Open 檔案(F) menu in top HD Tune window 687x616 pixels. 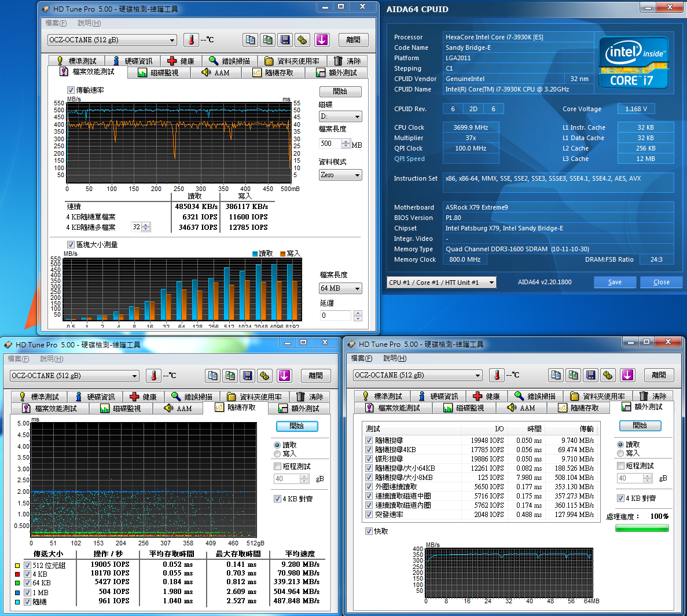[x=56, y=23]
